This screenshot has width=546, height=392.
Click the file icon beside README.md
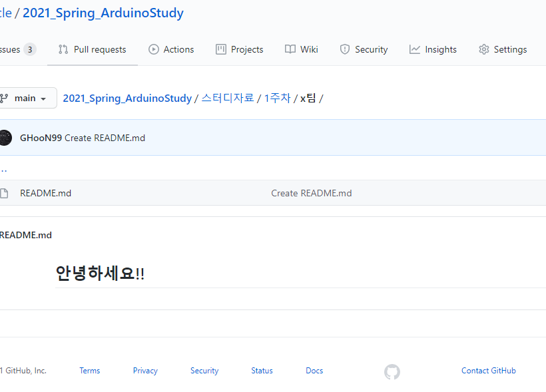[5, 192]
